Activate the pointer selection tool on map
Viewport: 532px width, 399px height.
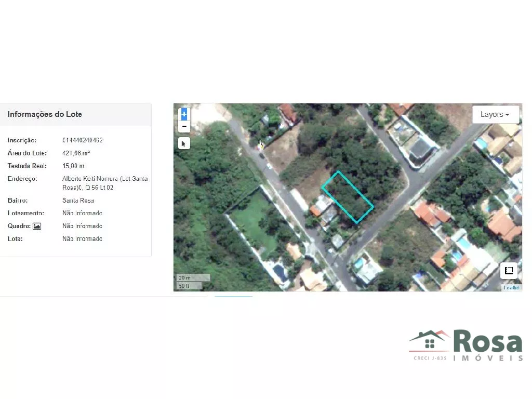(184, 143)
